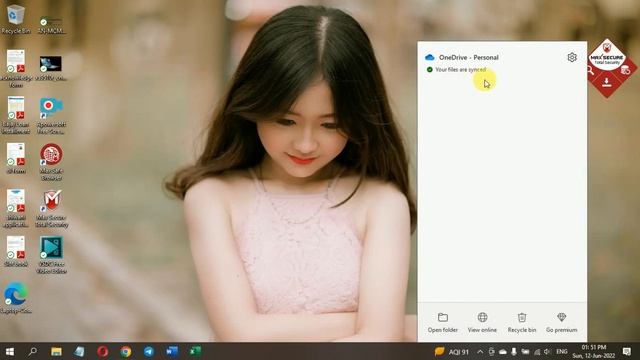The width and height of the screenshot is (640, 360).
Task: Click the green synced status checkmark
Action: coord(429,70)
